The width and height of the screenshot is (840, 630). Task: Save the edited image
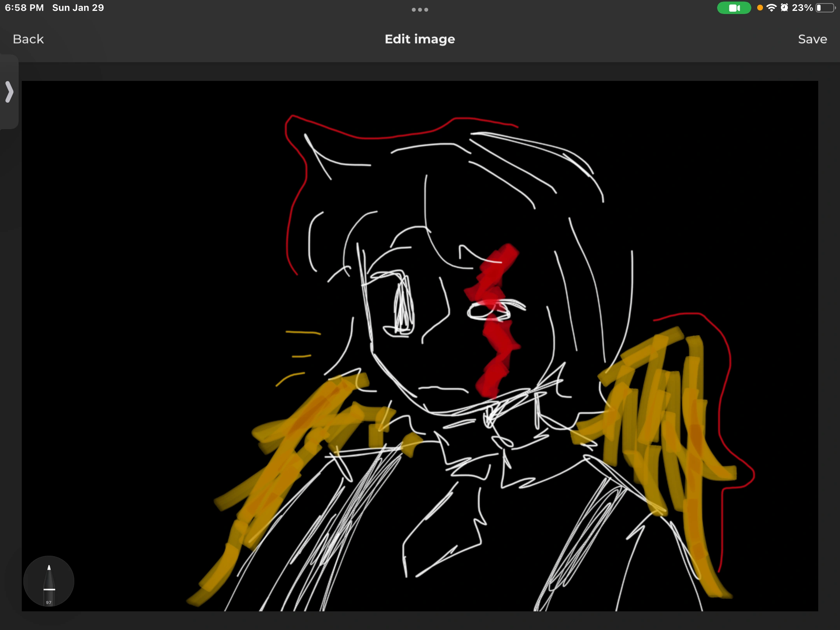[x=812, y=38]
